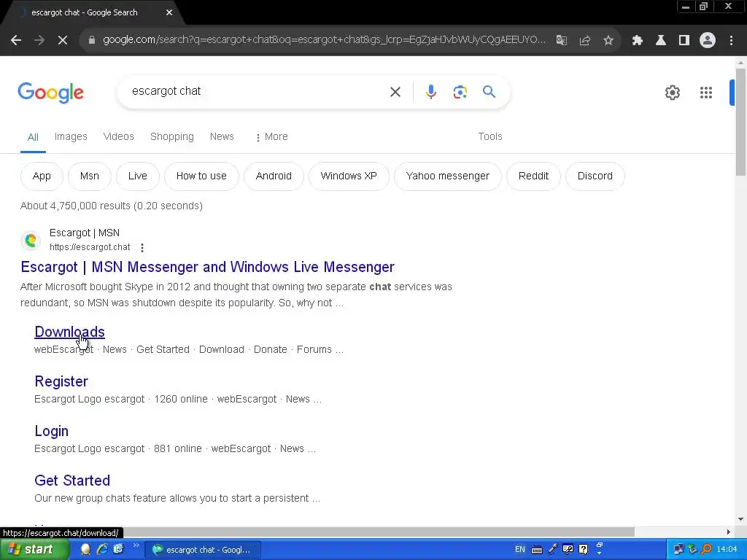Filter results by Live chip

(138, 176)
